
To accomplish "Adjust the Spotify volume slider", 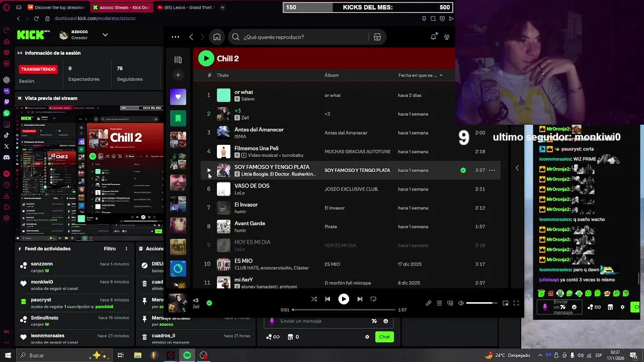I will (482, 303).
